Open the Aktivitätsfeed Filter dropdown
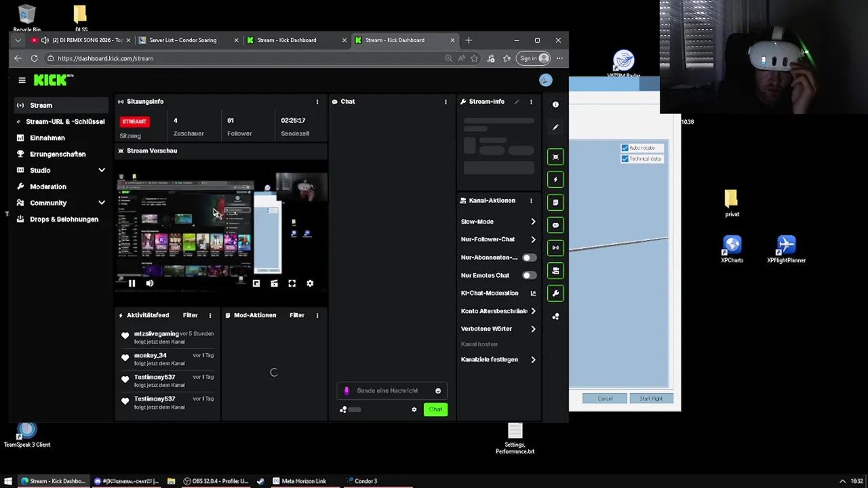 coord(190,315)
